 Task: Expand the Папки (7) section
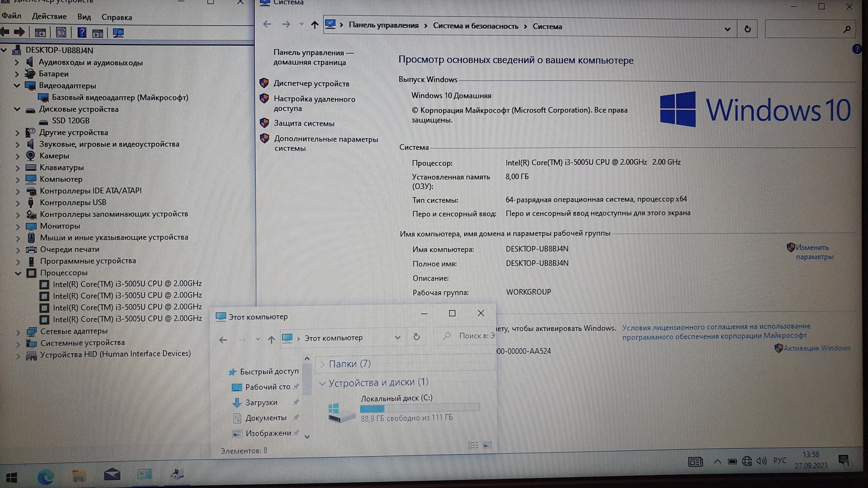tap(322, 364)
